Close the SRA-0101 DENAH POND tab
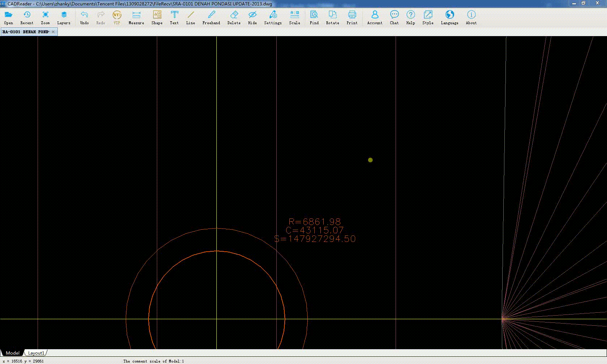The height and width of the screenshot is (364, 607). (x=53, y=32)
